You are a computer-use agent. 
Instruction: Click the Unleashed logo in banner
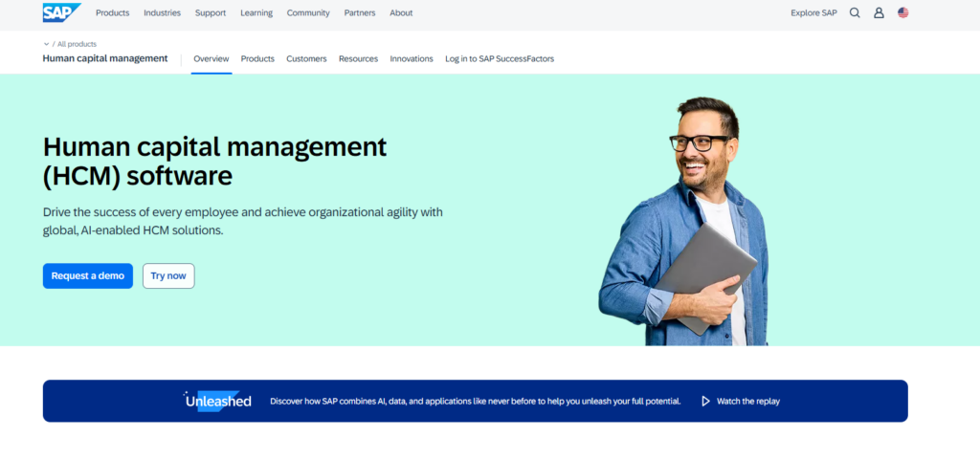pyautogui.click(x=218, y=401)
